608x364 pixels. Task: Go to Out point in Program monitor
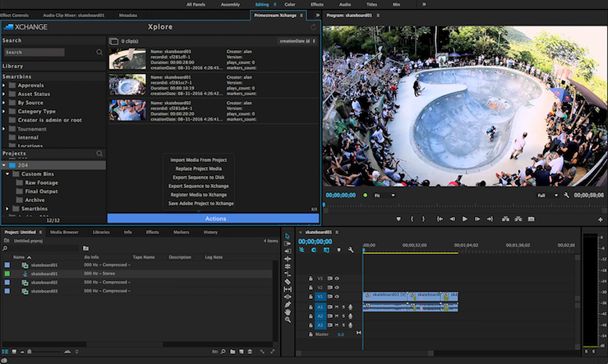[x=491, y=219]
